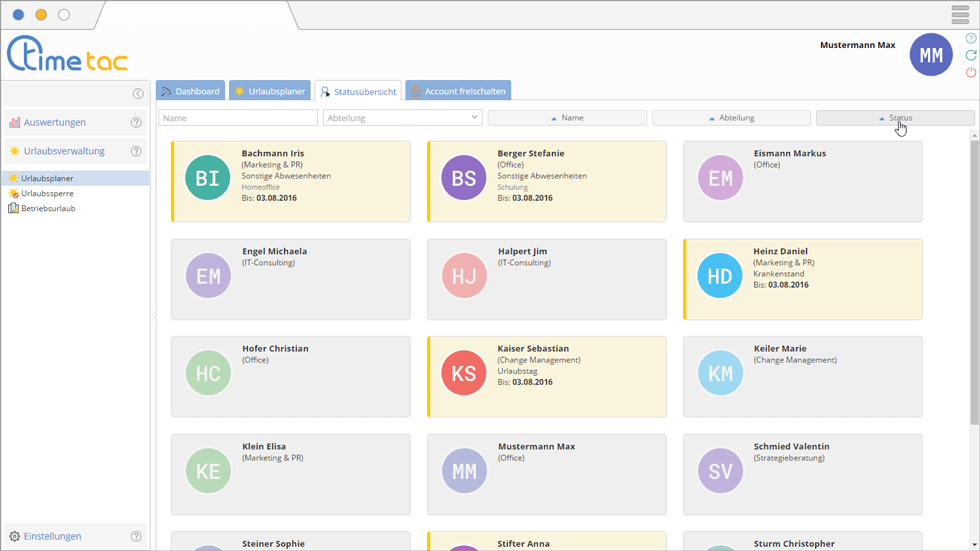This screenshot has height=551, width=980.
Task: Open Kaiser Sebastian's status card
Action: [x=546, y=375]
